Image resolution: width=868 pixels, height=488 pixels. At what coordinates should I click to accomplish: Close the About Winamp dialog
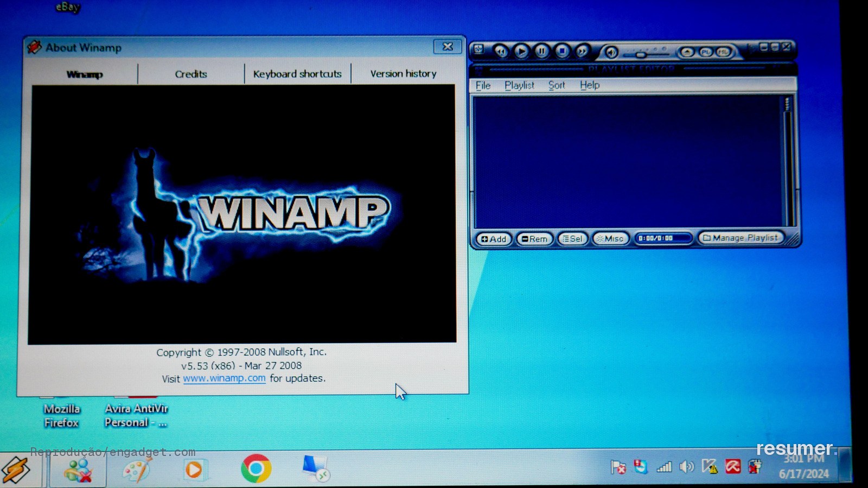[x=448, y=47]
